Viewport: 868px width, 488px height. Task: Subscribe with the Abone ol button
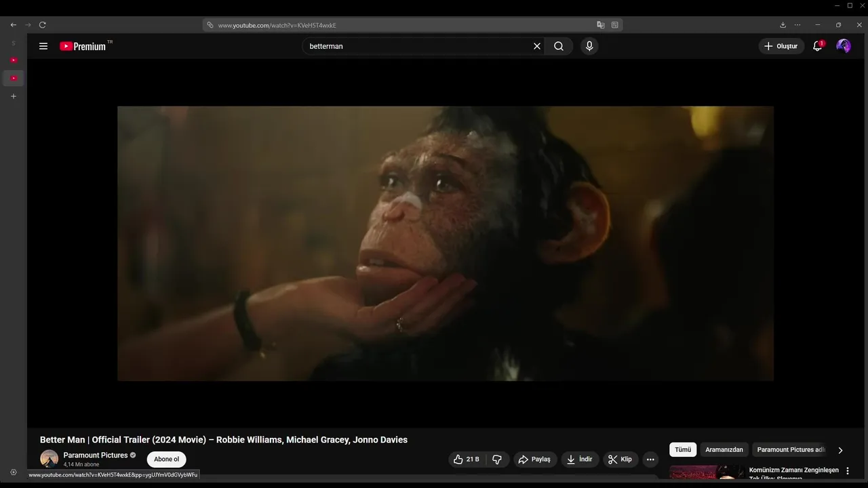166,460
